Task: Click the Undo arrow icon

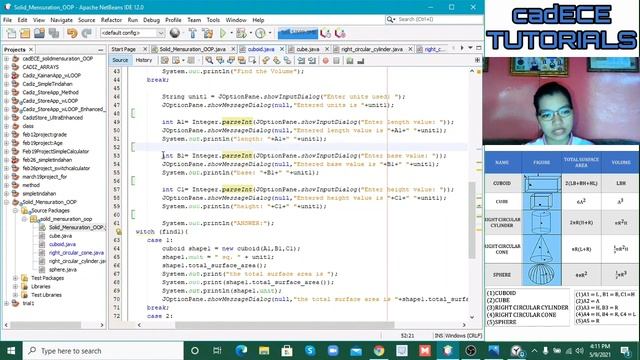Action: click(x=72, y=33)
